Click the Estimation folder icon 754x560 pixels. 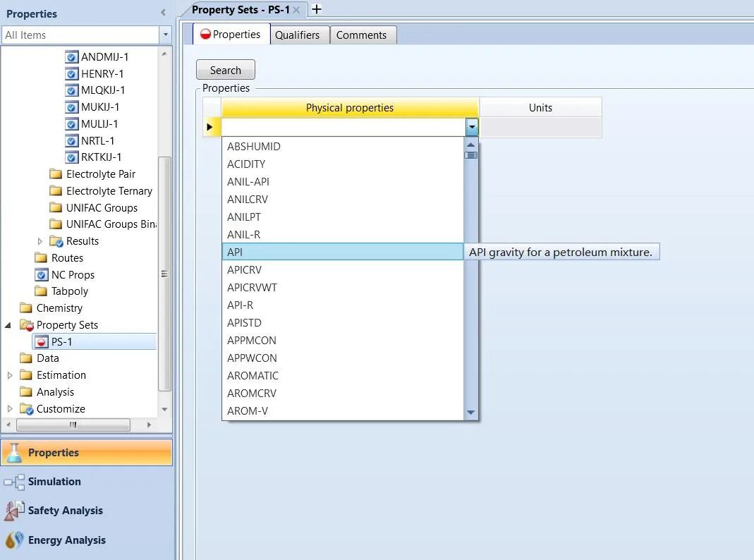pos(26,375)
